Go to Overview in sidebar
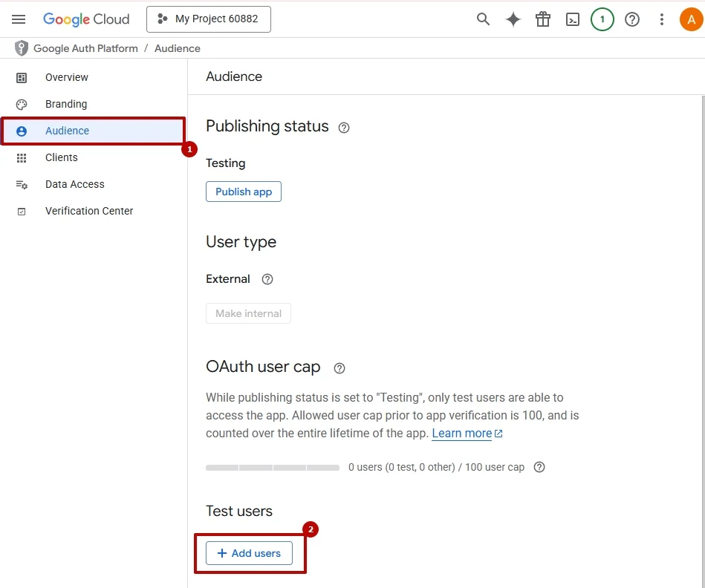Image resolution: width=705 pixels, height=588 pixels. [x=66, y=77]
